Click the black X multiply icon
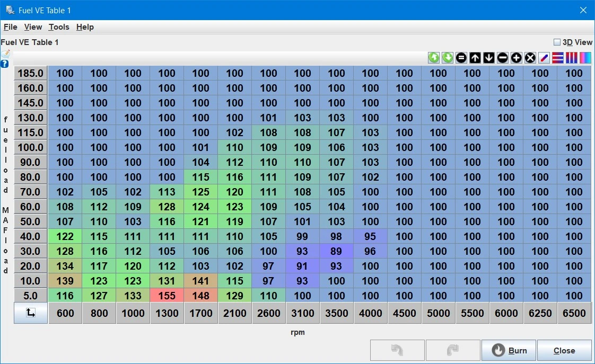595x364 pixels. pos(530,58)
